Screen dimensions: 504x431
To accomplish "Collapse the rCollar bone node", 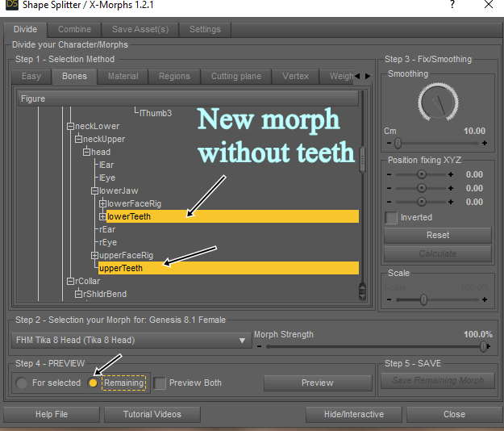I will pyautogui.click(x=70, y=282).
